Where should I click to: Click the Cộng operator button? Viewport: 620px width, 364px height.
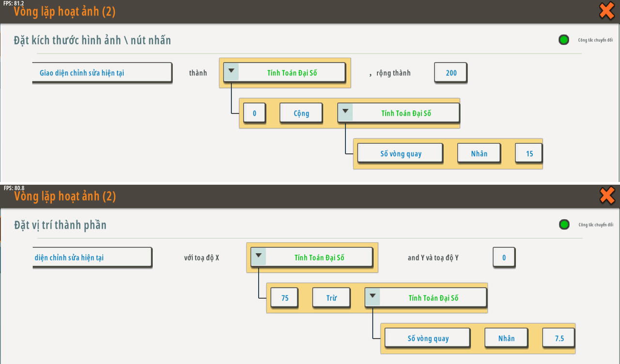pos(301,113)
